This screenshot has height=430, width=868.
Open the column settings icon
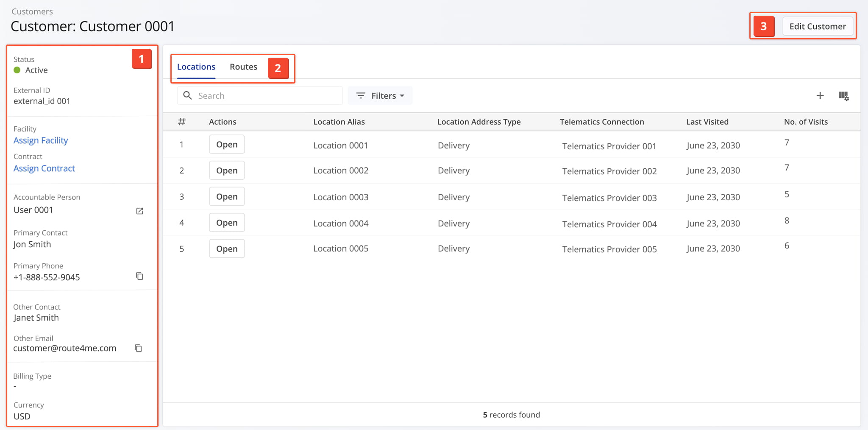tap(843, 96)
